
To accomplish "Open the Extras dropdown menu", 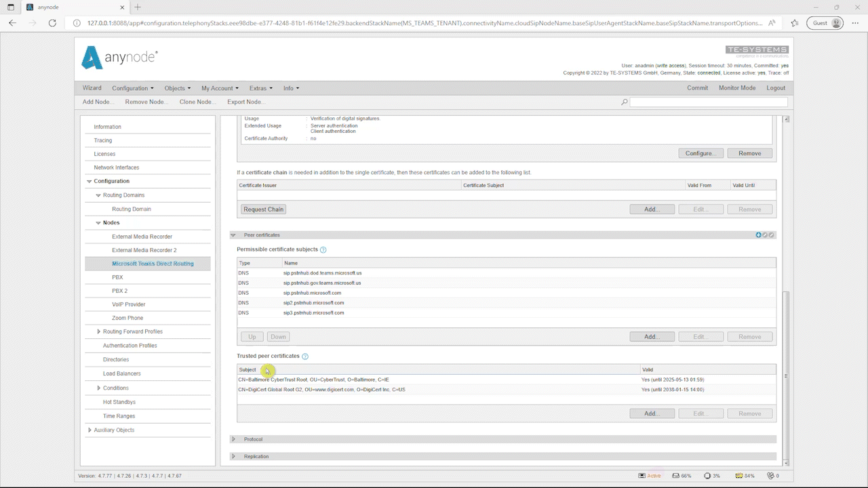I will (260, 88).
